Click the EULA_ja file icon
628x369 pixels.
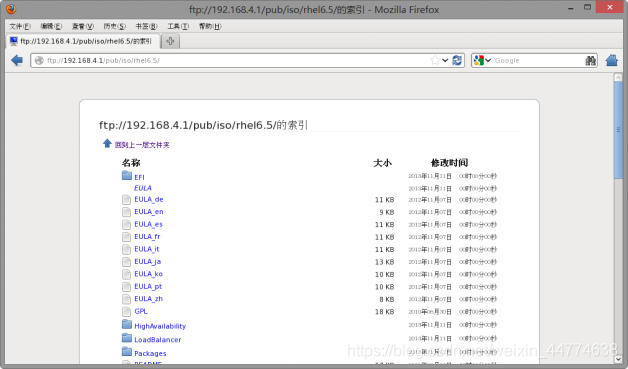[127, 262]
